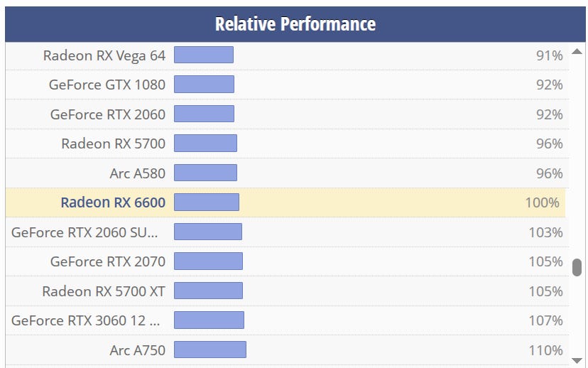Click the Arc A580 link
The width and height of the screenshot is (588, 368).
tap(137, 173)
